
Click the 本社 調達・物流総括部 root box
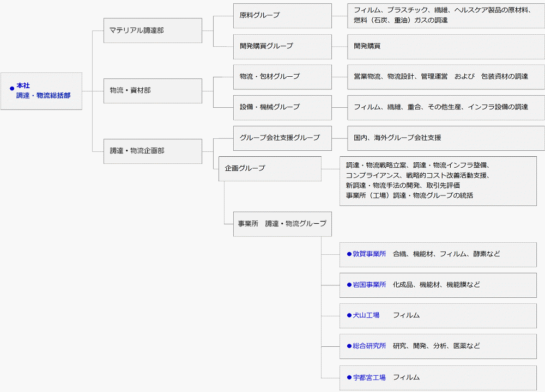tap(41, 91)
